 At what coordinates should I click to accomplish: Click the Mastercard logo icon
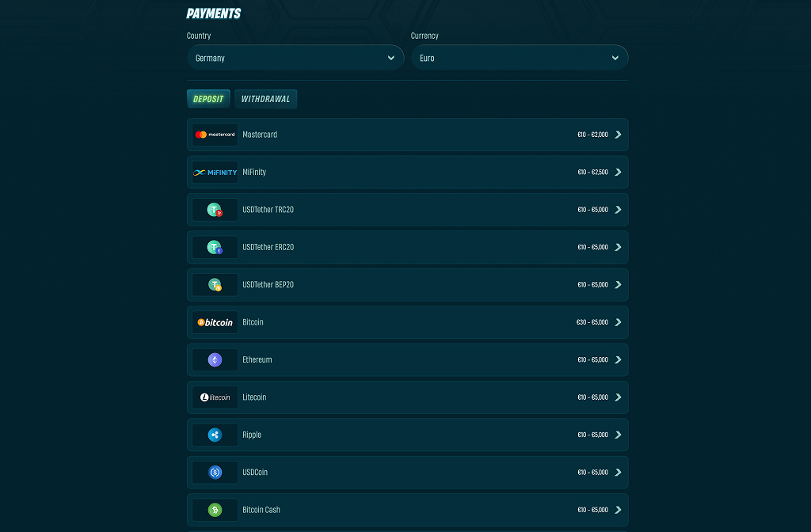point(215,135)
